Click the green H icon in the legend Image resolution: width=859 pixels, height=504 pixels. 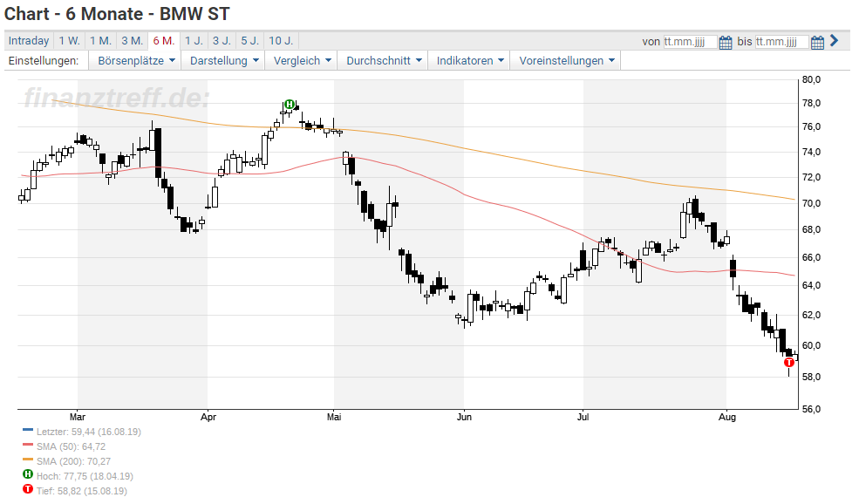click(28, 474)
